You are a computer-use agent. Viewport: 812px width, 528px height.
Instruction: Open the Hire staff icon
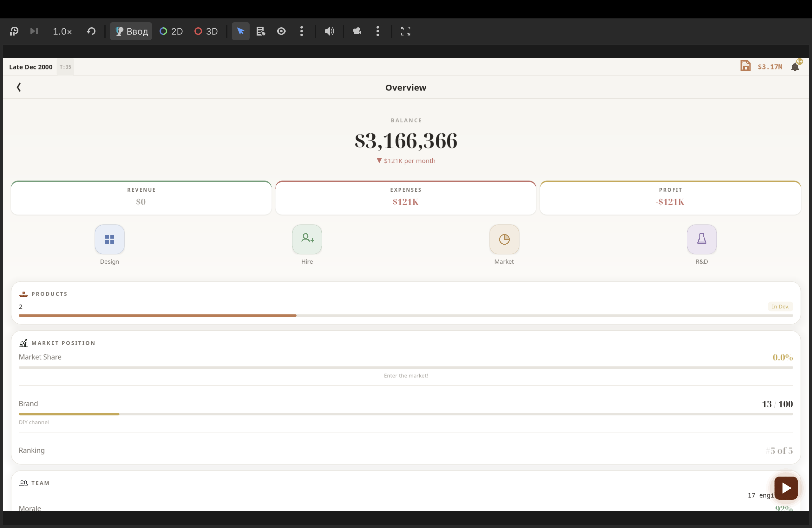pyautogui.click(x=307, y=239)
